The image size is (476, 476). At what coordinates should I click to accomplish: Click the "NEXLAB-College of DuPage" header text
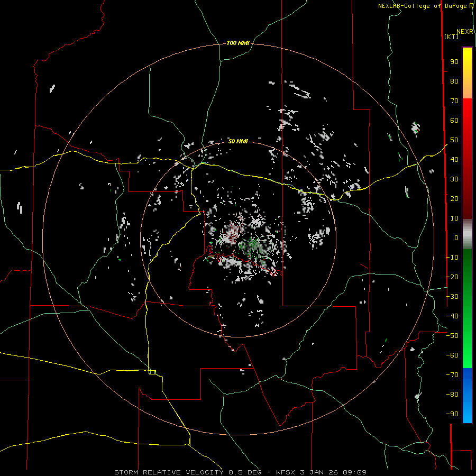(x=422, y=6)
